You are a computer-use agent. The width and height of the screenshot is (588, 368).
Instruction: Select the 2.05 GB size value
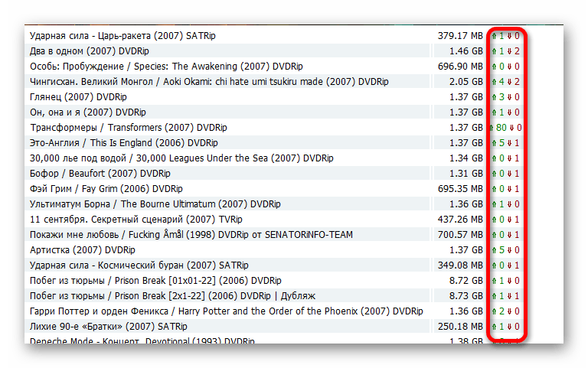466,82
